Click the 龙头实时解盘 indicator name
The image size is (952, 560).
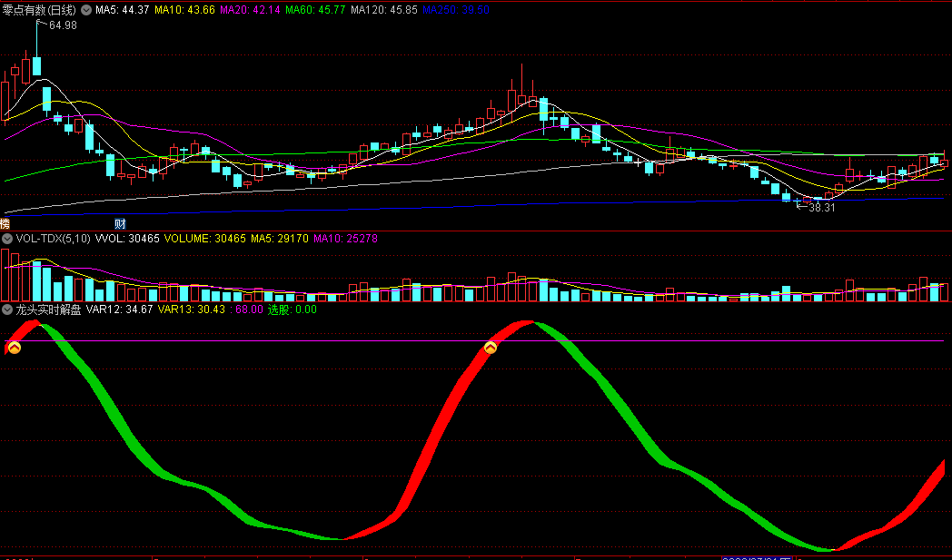(x=48, y=309)
